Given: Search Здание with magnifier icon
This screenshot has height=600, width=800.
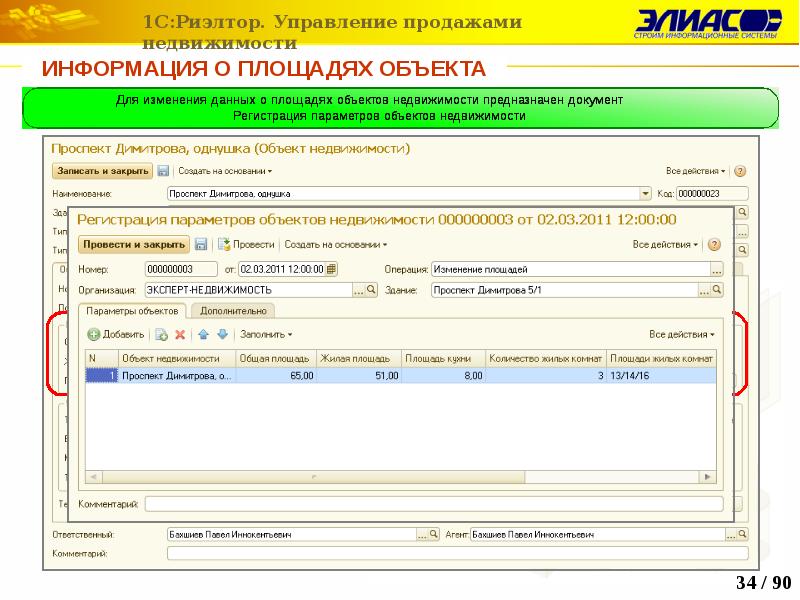Looking at the screenshot, I should click(717, 290).
